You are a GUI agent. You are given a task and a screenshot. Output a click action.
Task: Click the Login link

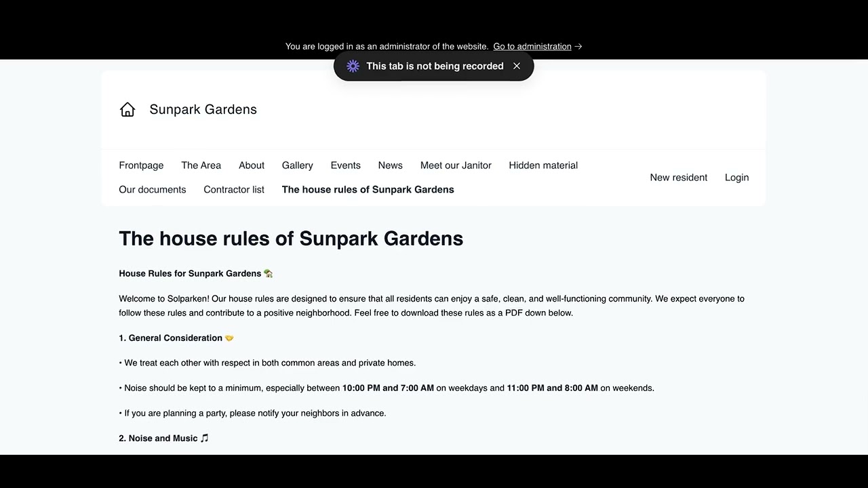[736, 178]
